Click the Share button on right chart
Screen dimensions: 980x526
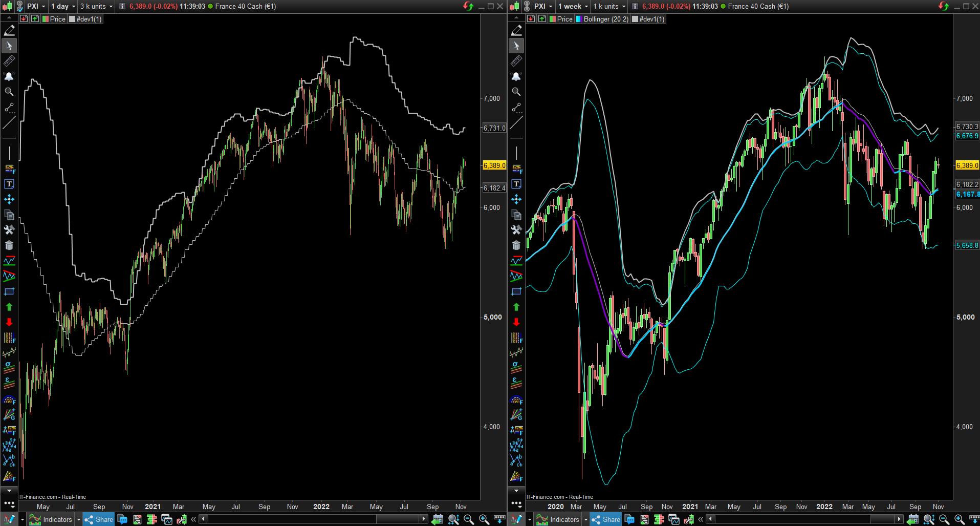coord(606,519)
